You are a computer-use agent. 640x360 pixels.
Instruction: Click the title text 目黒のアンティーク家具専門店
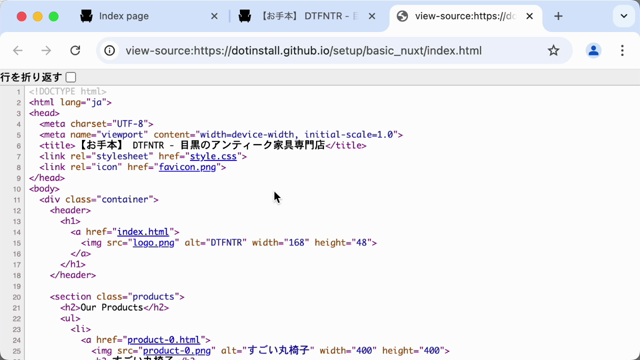252,145
